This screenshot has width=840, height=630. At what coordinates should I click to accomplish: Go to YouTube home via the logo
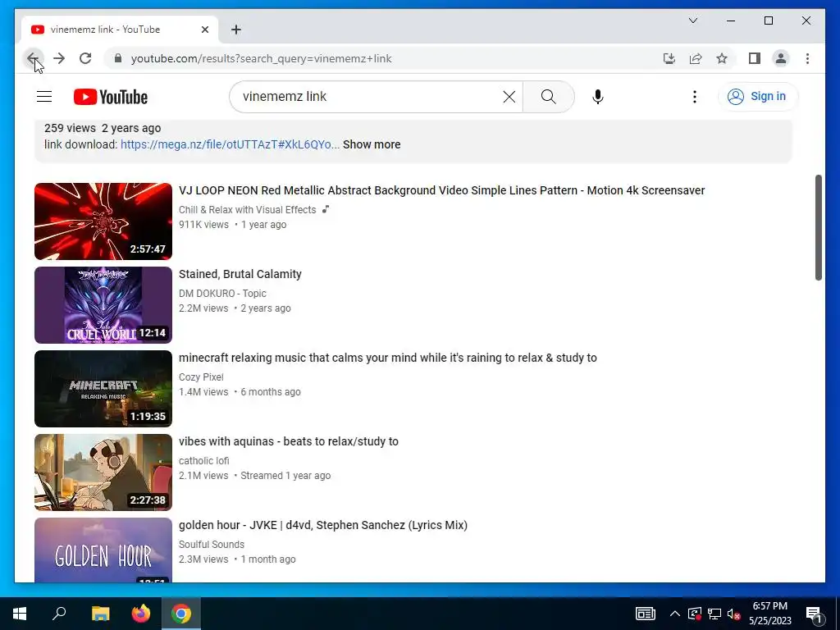point(111,97)
